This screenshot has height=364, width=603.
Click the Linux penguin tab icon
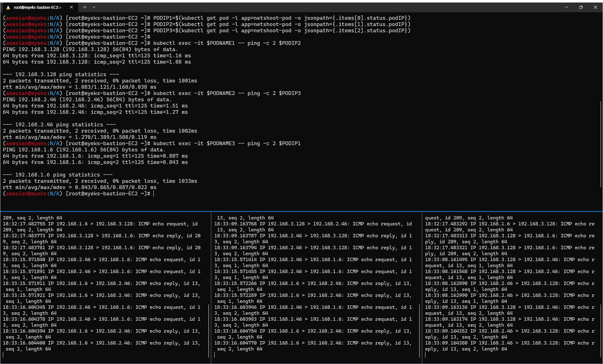click(x=8, y=7)
